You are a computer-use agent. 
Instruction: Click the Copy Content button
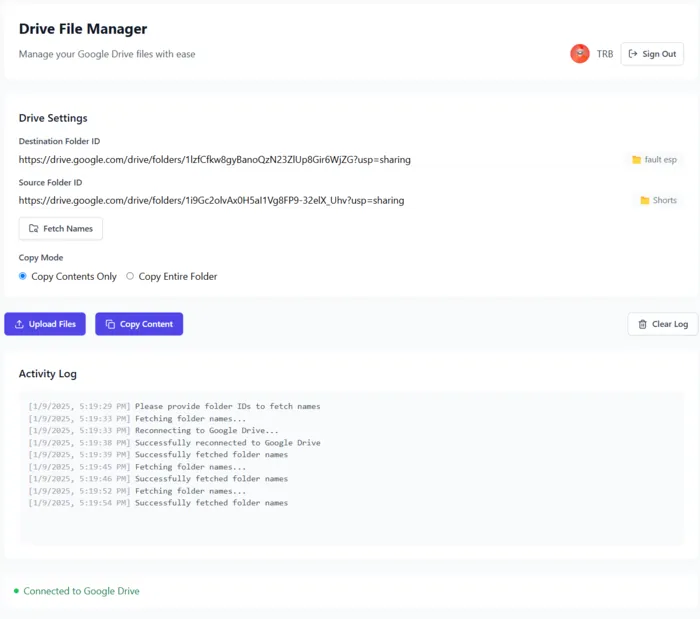[x=139, y=324]
